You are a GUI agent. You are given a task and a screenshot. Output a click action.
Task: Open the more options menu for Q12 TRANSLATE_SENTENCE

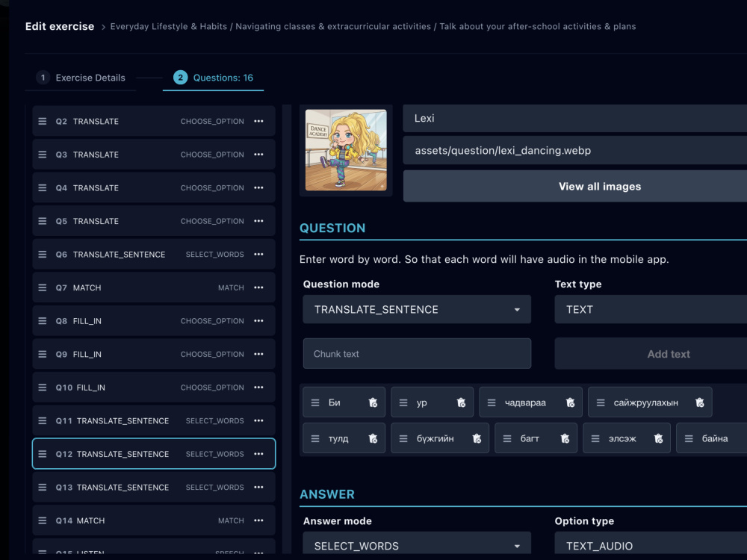pos(258,454)
